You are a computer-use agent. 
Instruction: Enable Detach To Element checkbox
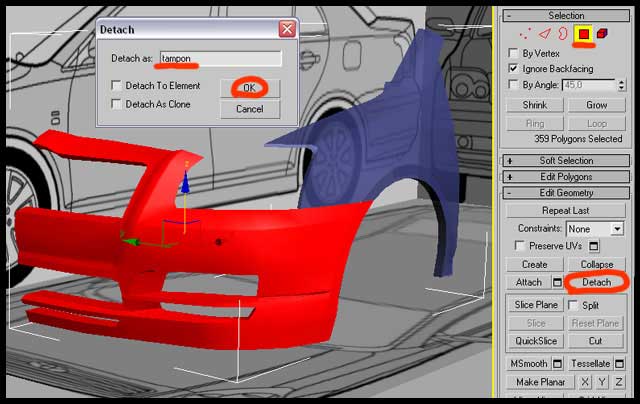click(x=117, y=87)
